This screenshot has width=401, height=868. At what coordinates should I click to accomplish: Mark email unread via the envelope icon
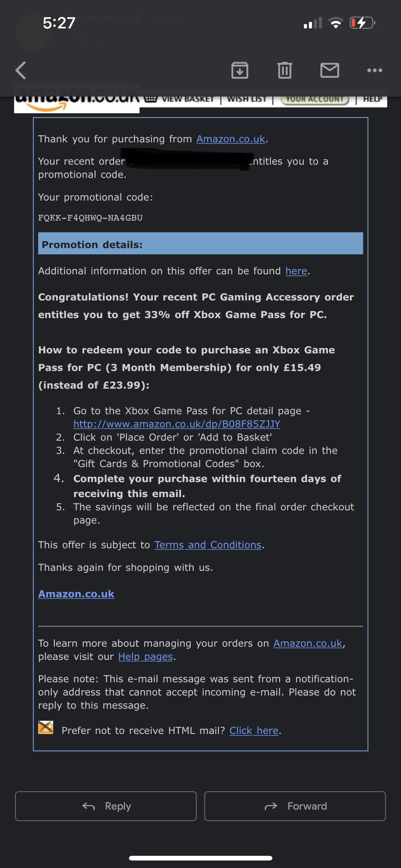point(330,70)
